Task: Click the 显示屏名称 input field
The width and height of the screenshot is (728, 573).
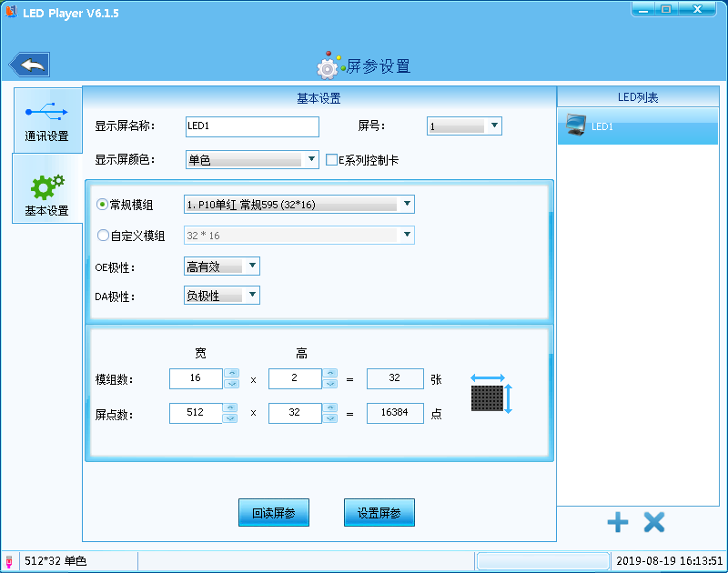Action: click(252, 126)
